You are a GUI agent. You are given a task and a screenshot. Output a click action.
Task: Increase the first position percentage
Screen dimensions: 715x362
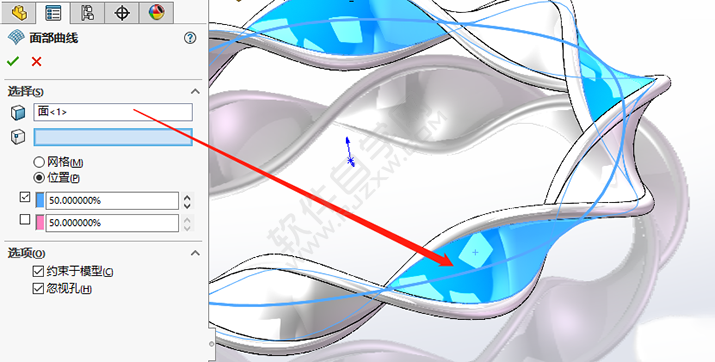click(187, 197)
